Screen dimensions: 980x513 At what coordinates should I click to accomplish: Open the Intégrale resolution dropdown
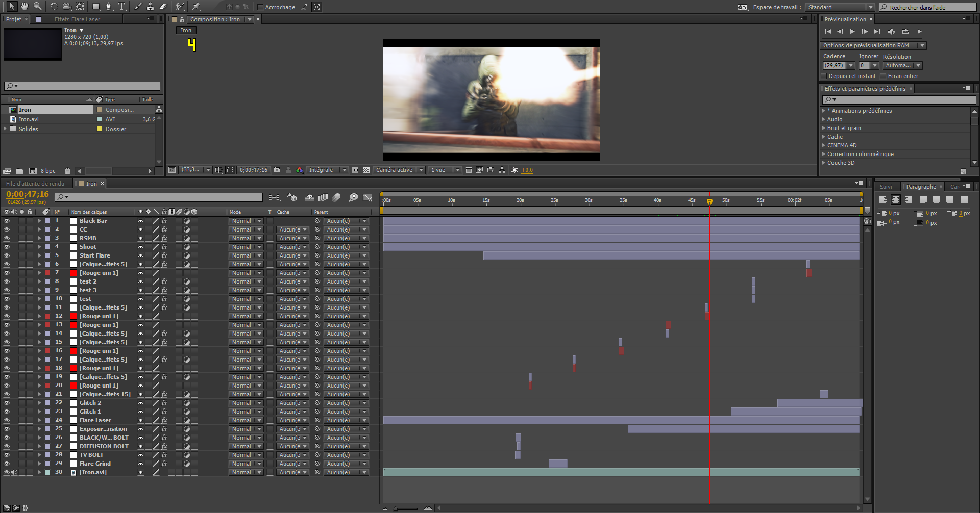(327, 170)
